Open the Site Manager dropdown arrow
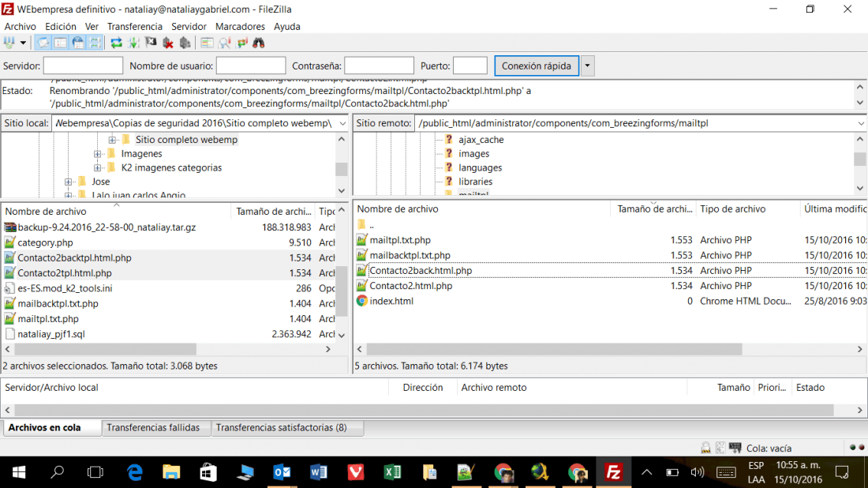 [x=23, y=43]
